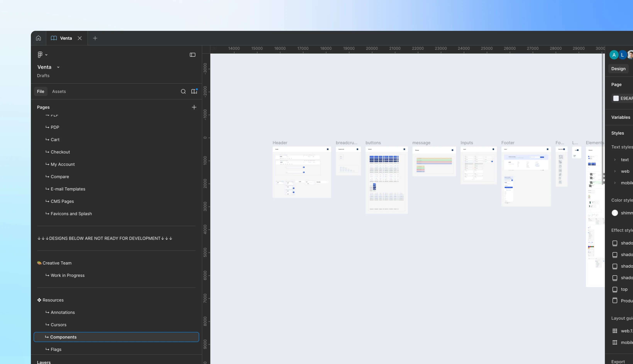Expand the Venta file name dropdown
633x364 pixels.
coord(58,67)
